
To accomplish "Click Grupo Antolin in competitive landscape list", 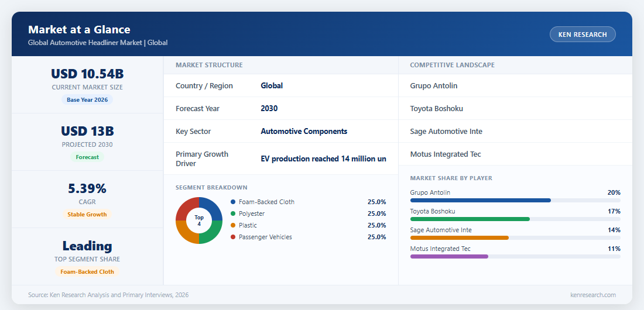I will pos(434,86).
